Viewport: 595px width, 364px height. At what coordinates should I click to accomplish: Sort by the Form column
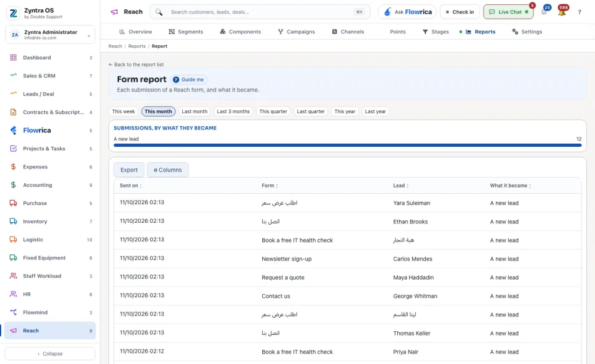[270, 186]
